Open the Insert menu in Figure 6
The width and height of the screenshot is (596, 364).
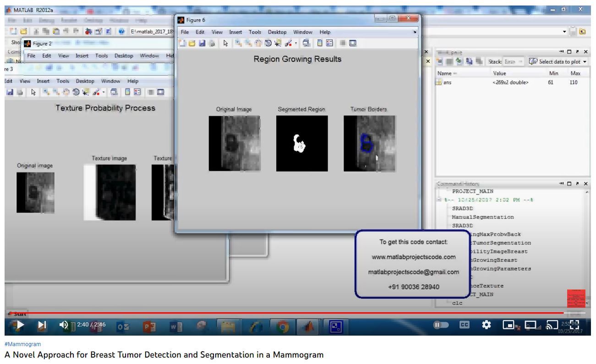point(235,32)
